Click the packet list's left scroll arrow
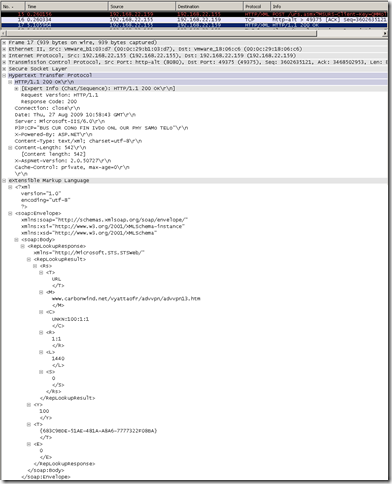 pos(3,33)
